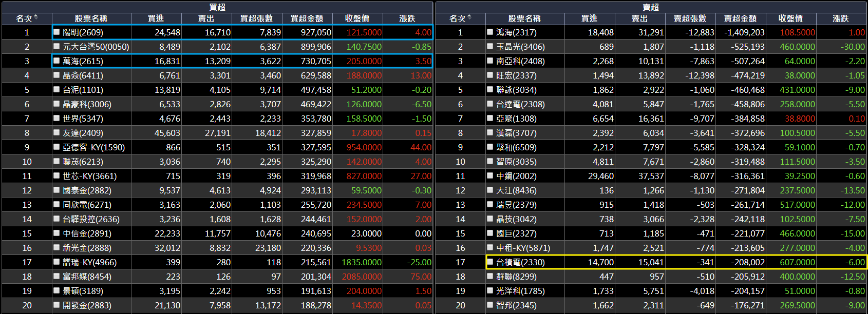Click the 晶技(3042) stock name

(516, 219)
